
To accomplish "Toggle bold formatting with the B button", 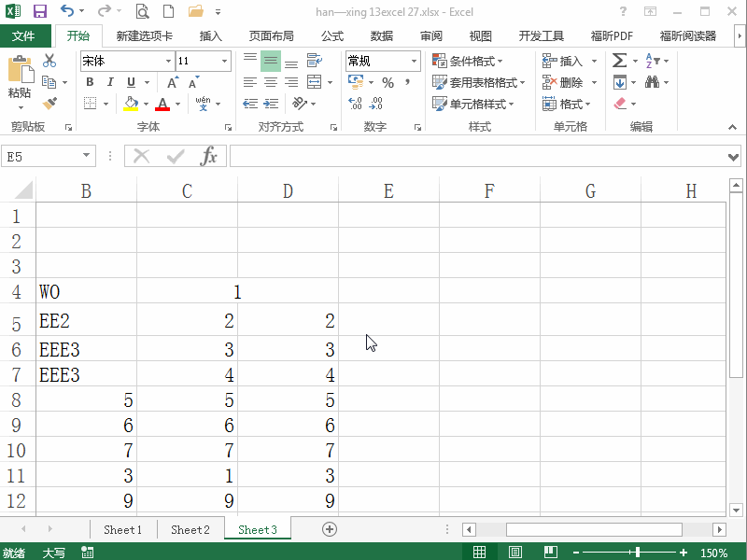I will click(x=89, y=82).
